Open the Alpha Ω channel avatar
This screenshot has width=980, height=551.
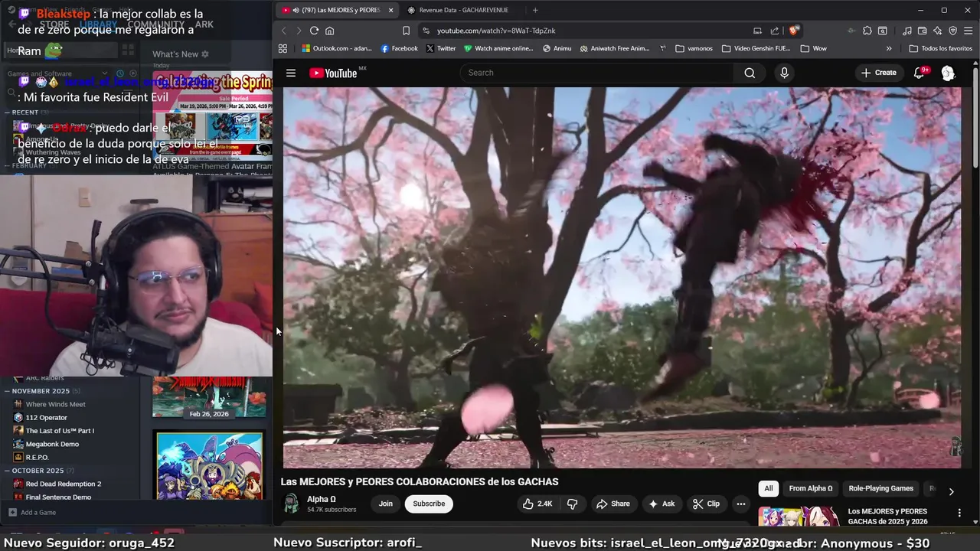[x=291, y=503]
